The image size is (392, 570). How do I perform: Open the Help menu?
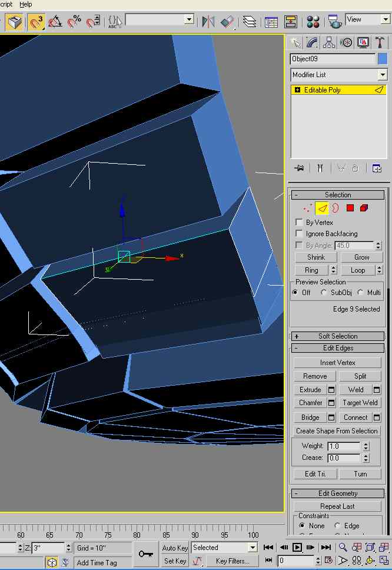pyautogui.click(x=26, y=4)
